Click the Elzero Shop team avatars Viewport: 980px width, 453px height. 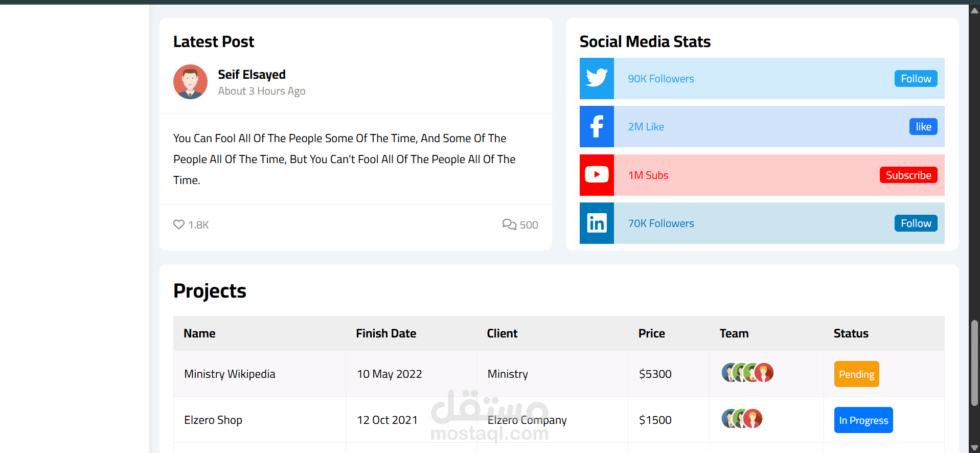[x=742, y=419]
